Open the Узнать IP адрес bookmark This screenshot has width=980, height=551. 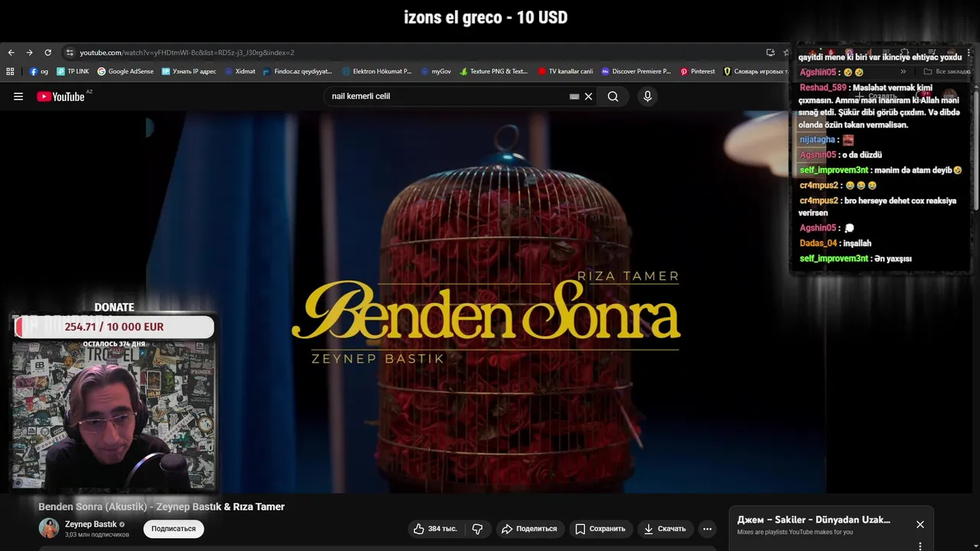(x=189, y=71)
